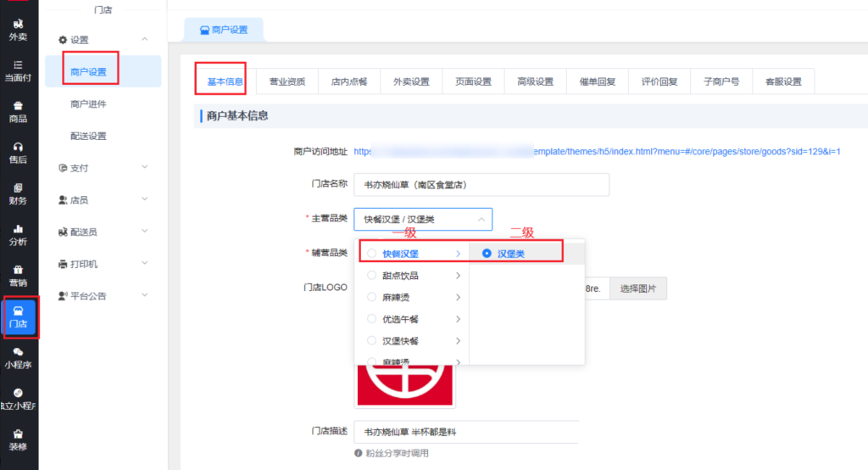868x470 pixels.
Task: Open the 主营品类 dropdown box
Action: (422, 219)
